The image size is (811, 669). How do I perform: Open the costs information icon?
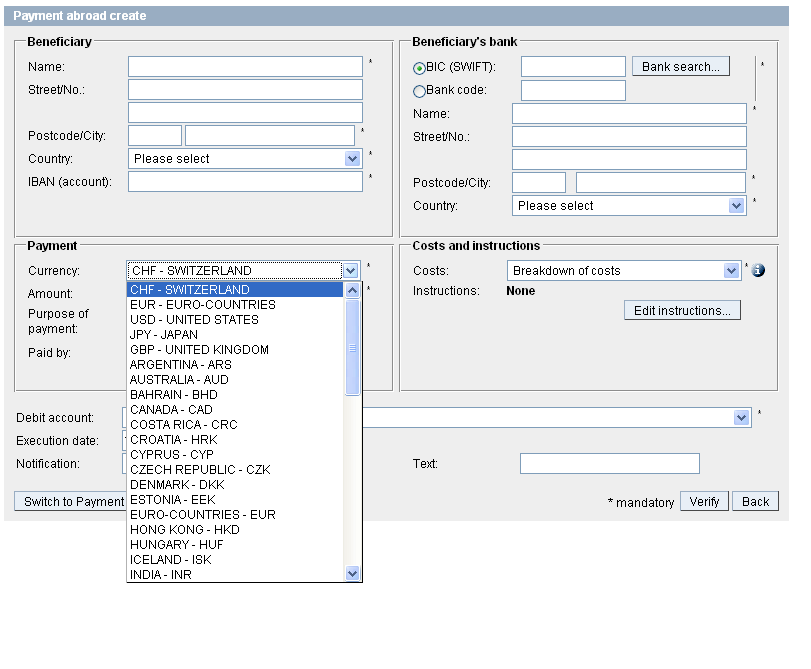(758, 270)
